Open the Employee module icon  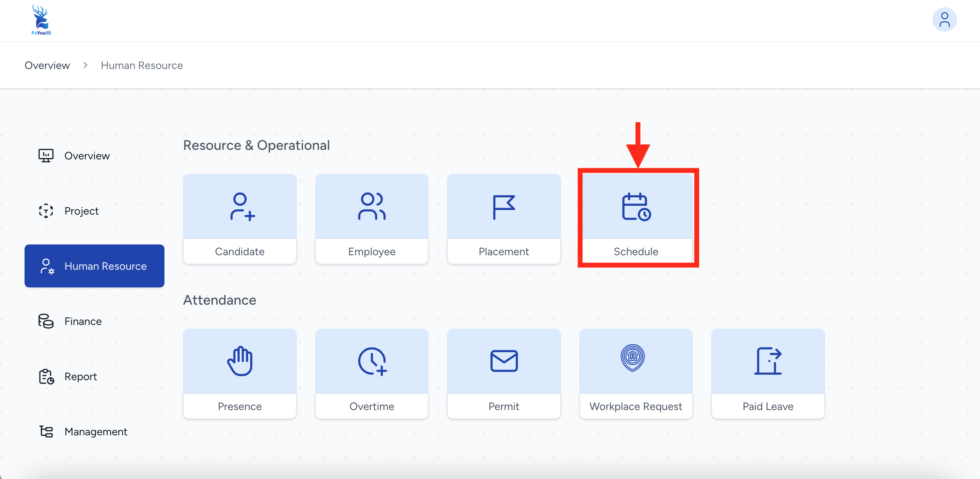[372, 207]
